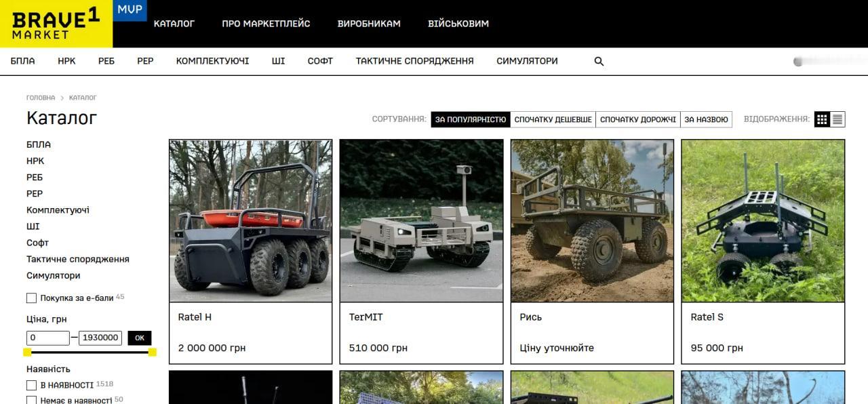
Task: Enable the Покупка за е-бали checkbox
Action: coord(31,298)
